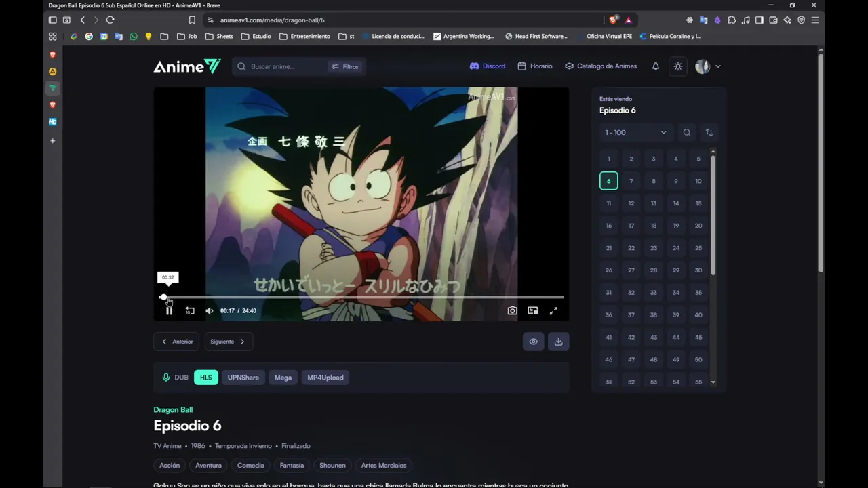
Task: Select episode 1 in the grid
Action: (x=609, y=159)
